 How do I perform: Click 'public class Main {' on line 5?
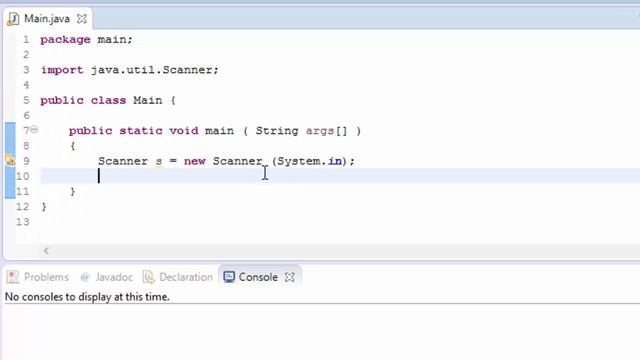point(108,100)
